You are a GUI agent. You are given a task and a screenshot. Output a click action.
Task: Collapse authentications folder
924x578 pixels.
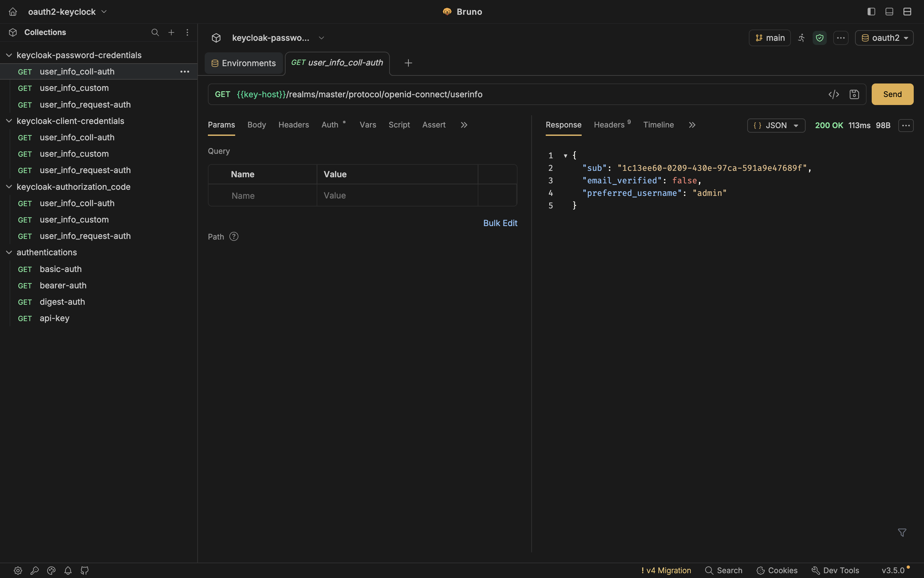point(9,252)
